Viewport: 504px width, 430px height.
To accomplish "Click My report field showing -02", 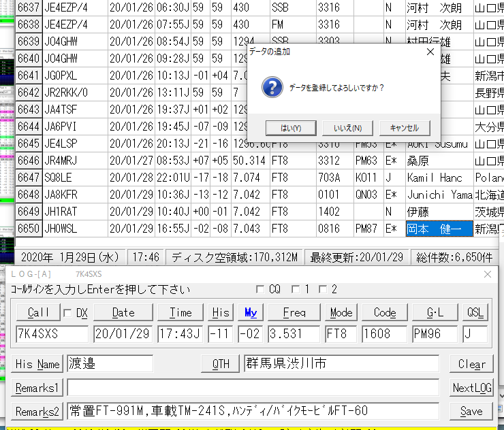I will (x=251, y=333).
